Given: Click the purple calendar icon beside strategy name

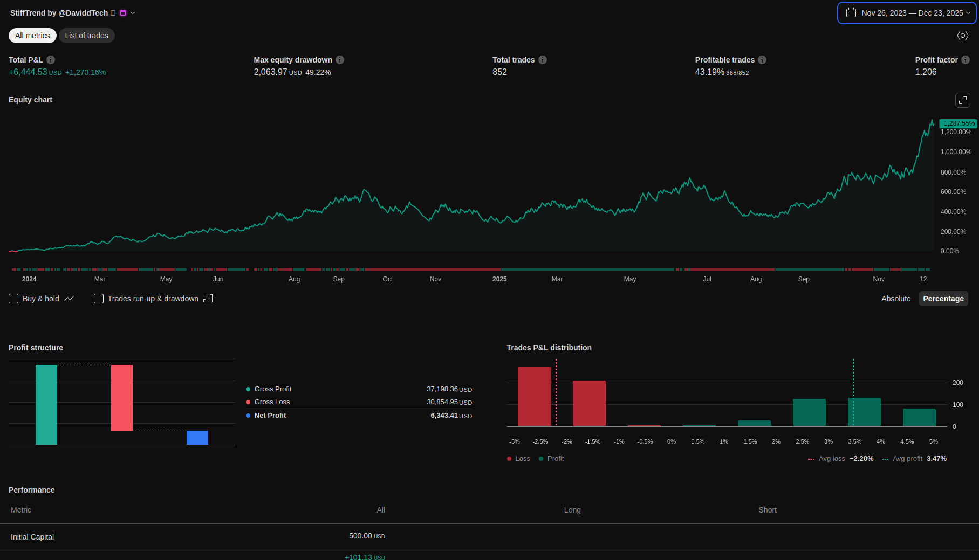Looking at the screenshot, I should [123, 13].
